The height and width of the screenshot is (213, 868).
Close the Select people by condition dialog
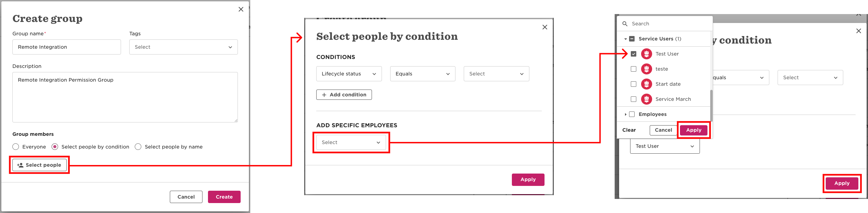545,27
